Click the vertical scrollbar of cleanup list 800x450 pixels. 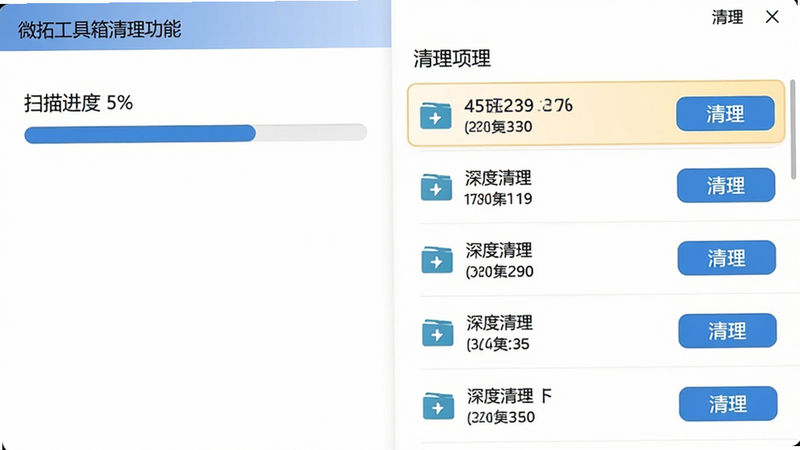click(x=793, y=130)
